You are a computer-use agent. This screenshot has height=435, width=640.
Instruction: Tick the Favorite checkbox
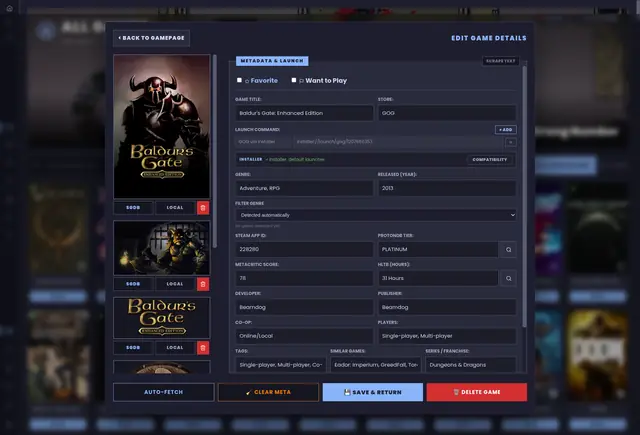239,80
